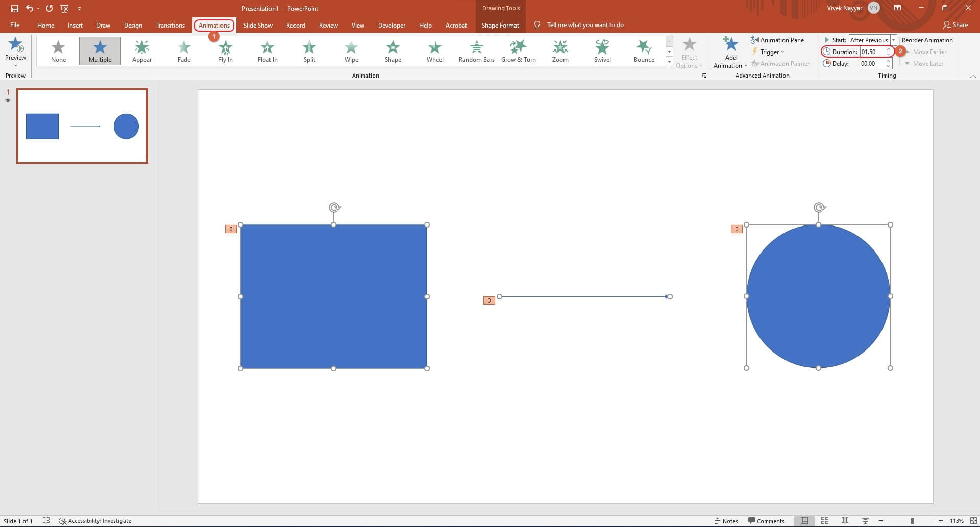The image size is (980, 527).
Task: Toggle the Notes pane
Action: pyautogui.click(x=726, y=521)
